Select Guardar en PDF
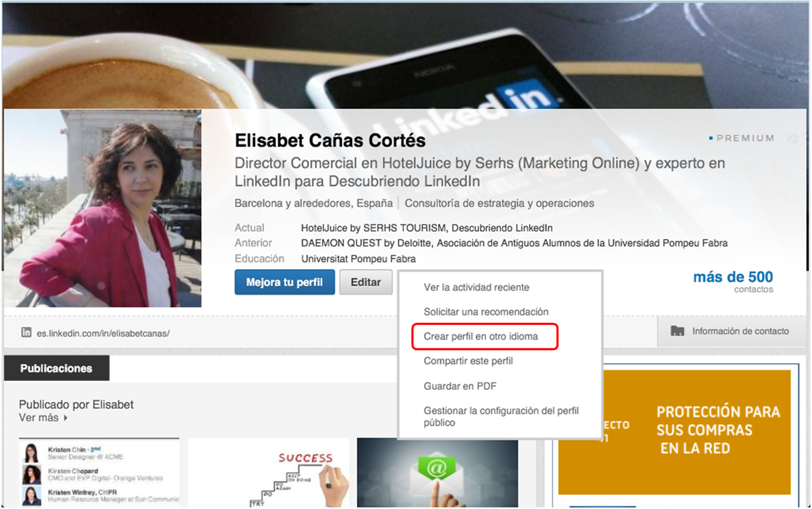Image resolution: width=812 pixels, height=509 pixels. click(460, 386)
